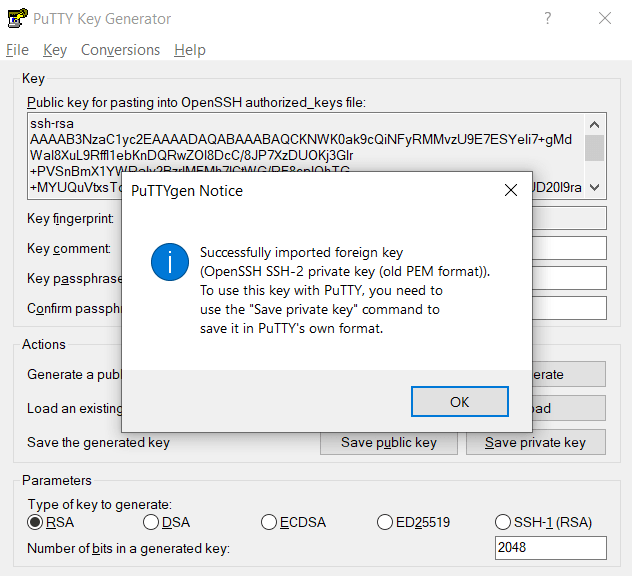This screenshot has width=632, height=576.
Task: Open the Key menu
Action: click(55, 50)
